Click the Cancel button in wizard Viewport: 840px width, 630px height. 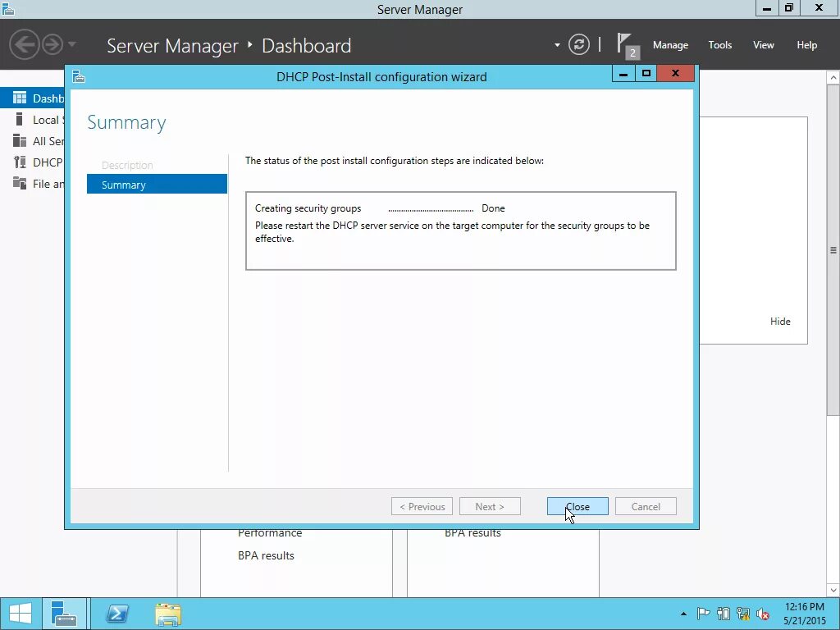coord(646,506)
